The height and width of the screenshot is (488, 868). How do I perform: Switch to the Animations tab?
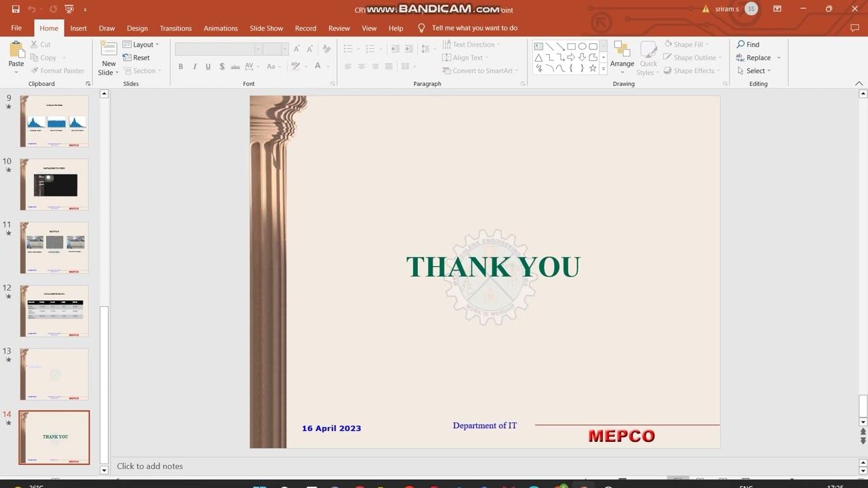[220, 28]
